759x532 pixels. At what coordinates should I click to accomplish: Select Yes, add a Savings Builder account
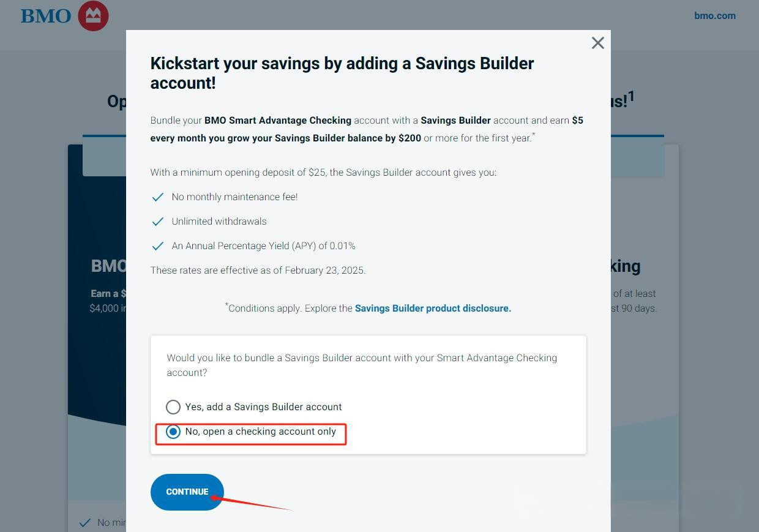click(x=173, y=407)
